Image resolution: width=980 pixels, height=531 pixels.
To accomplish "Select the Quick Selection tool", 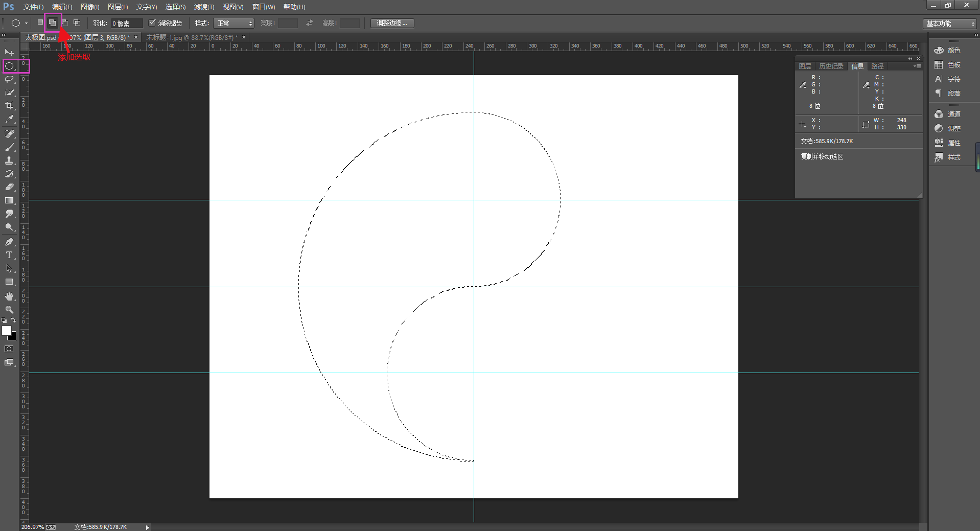I will tap(9, 93).
